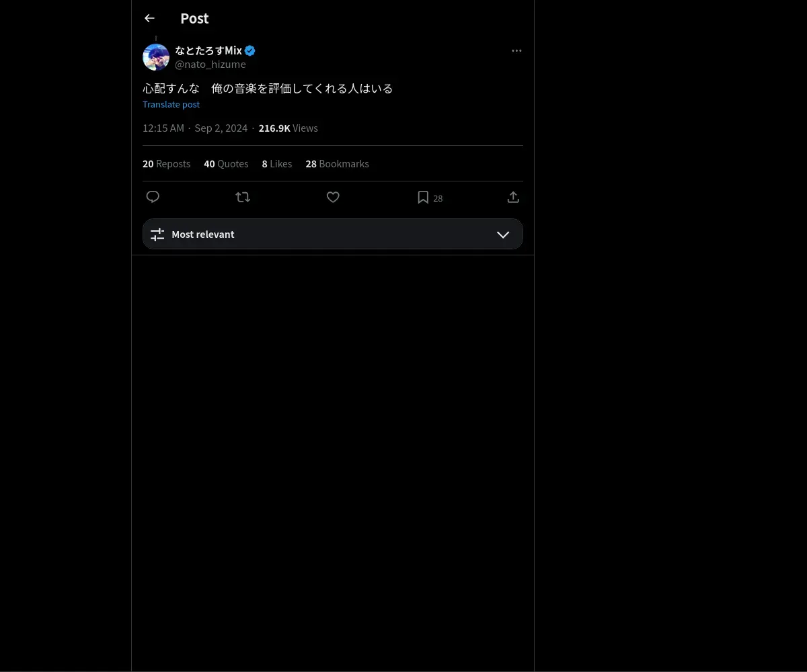Open the Most relevant filter sliders icon
The image size is (807, 672).
157,235
